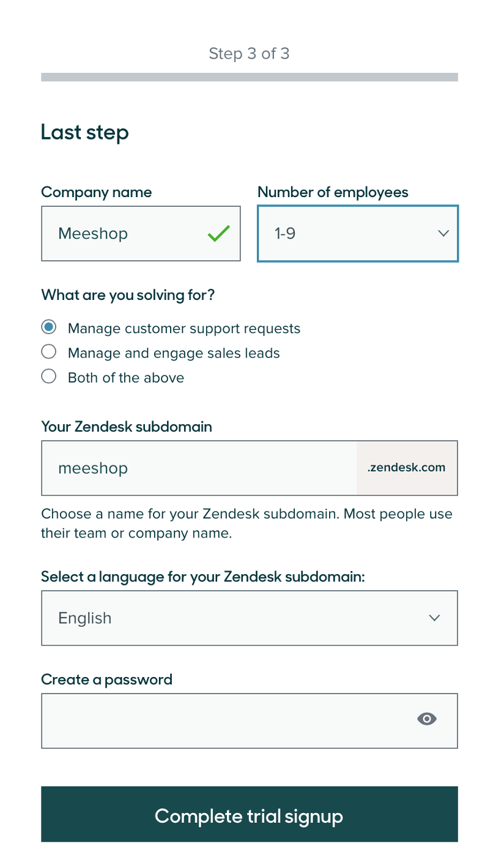Screen dimensions: 504x857
Task: Select the Both of the above radio
Action: (49, 376)
